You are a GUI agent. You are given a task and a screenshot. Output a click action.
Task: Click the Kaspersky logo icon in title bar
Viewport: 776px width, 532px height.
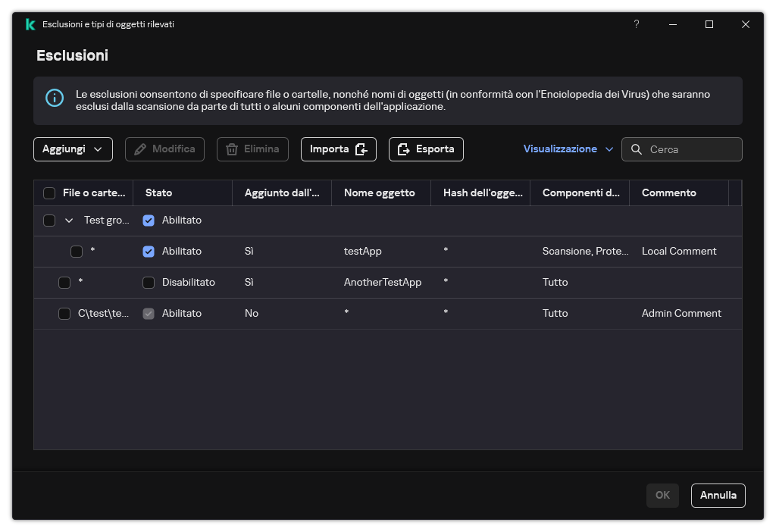click(30, 24)
